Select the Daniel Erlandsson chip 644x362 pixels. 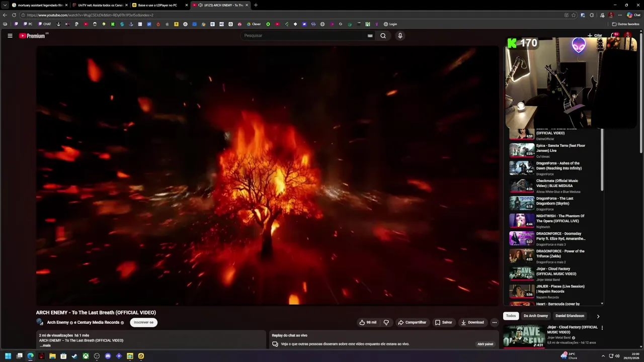570,316
